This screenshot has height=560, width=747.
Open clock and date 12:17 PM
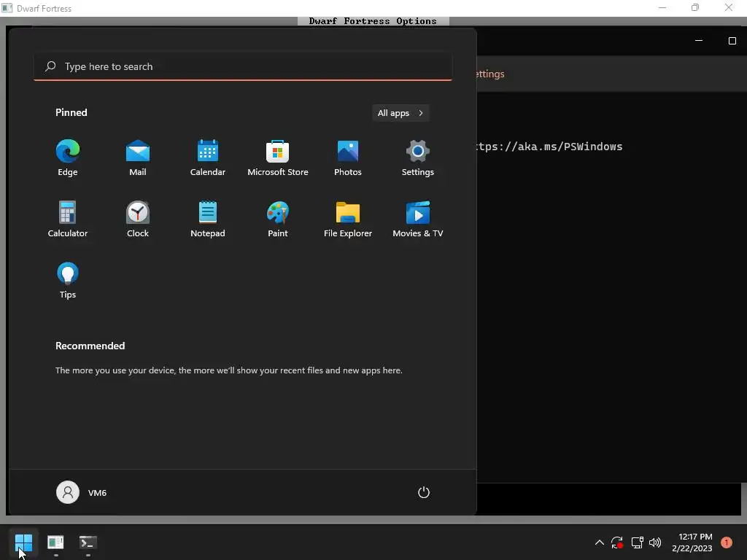point(692,542)
